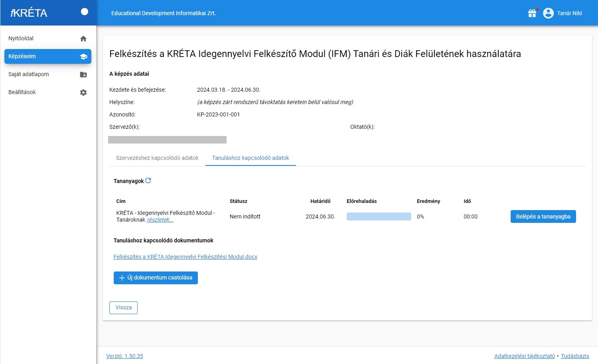Click the Nem indított status cell
598x364 pixels.
tap(245, 216)
